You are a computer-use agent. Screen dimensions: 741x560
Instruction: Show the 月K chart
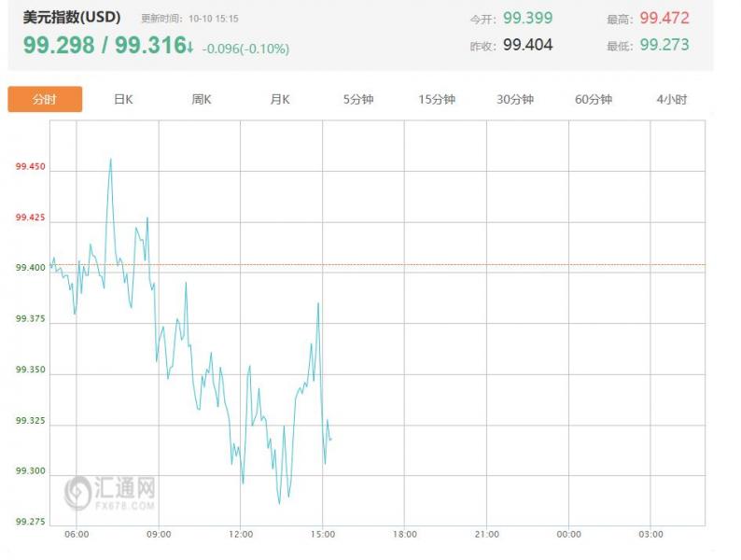[x=280, y=100]
